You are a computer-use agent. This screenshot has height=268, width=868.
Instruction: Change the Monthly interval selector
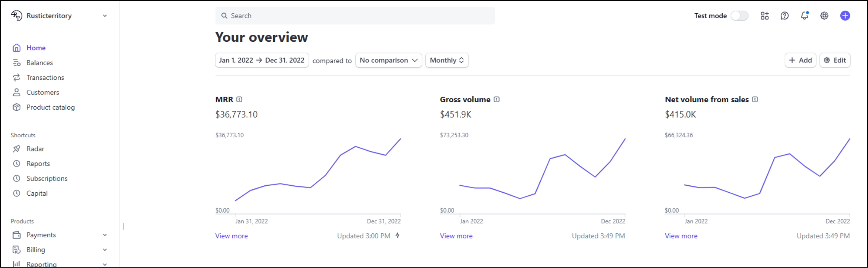click(x=447, y=60)
